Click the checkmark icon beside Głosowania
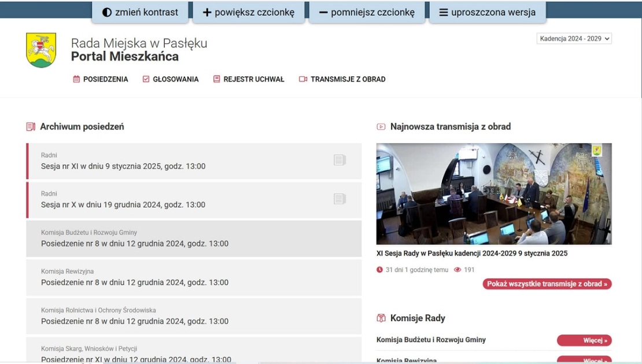 (146, 79)
